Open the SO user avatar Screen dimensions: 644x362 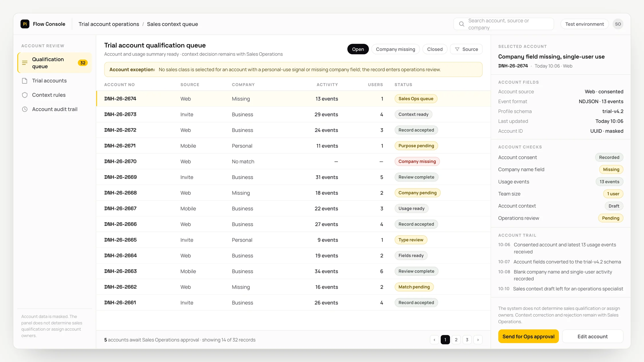click(618, 24)
